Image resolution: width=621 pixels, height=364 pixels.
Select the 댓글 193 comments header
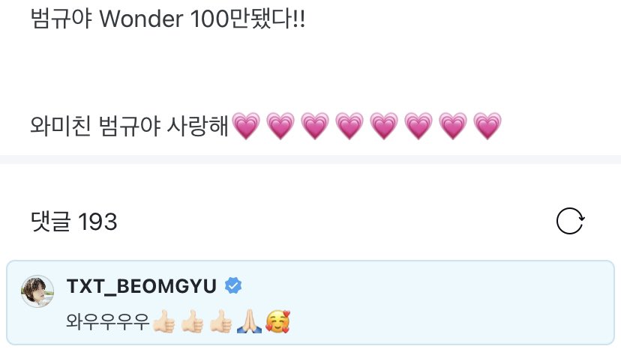pos(74,221)
